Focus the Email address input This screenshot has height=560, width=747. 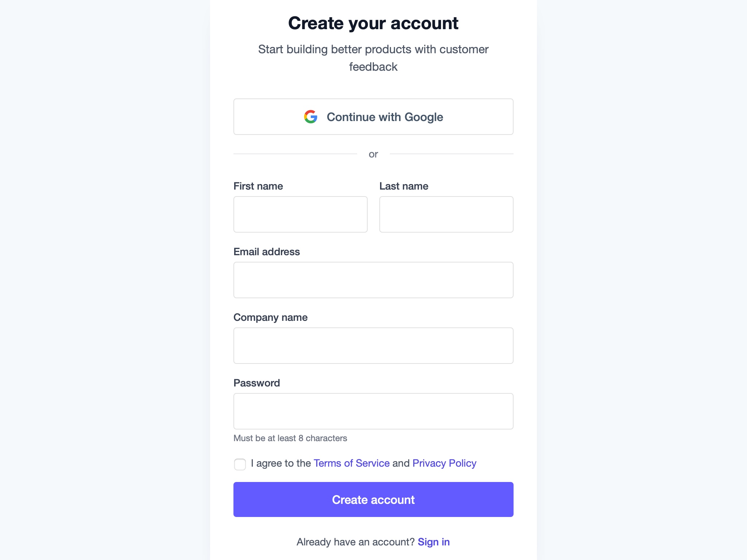[373, 280]
